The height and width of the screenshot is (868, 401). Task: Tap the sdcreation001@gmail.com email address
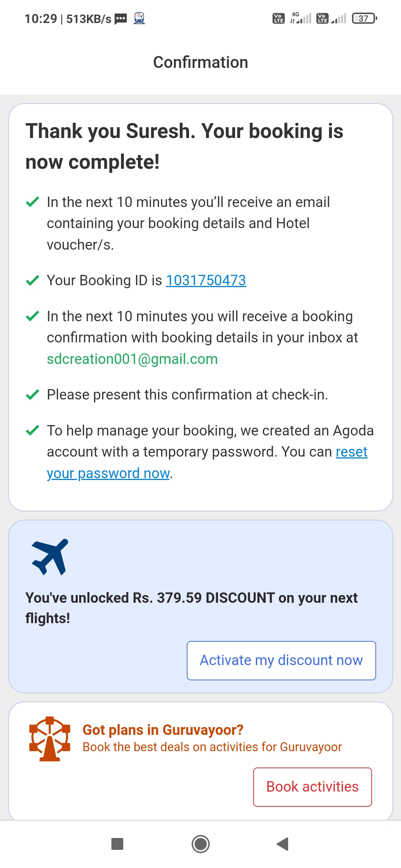[132, 359]
